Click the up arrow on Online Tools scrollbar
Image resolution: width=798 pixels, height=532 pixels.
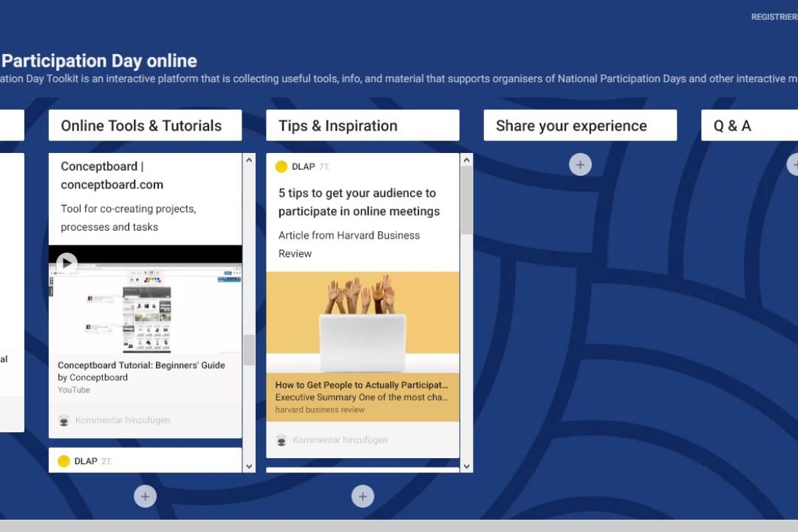[247, 157]
